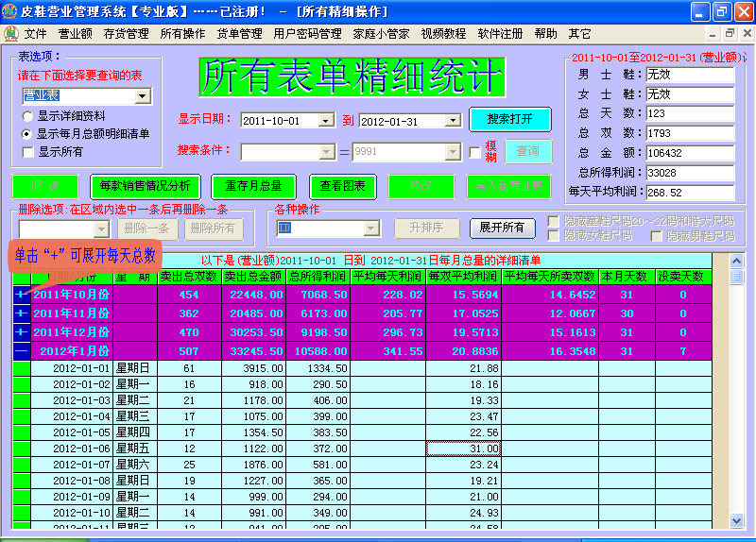Open the 删除选项 dropdown list
Viewport: 756px width, 542px height.
pyautogui.click(x=101, y=229)
